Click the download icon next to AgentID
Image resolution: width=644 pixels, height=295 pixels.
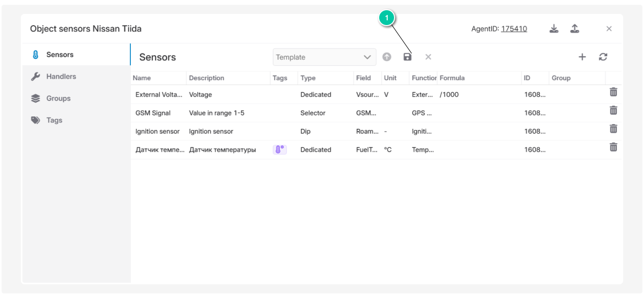pos(554,29)
